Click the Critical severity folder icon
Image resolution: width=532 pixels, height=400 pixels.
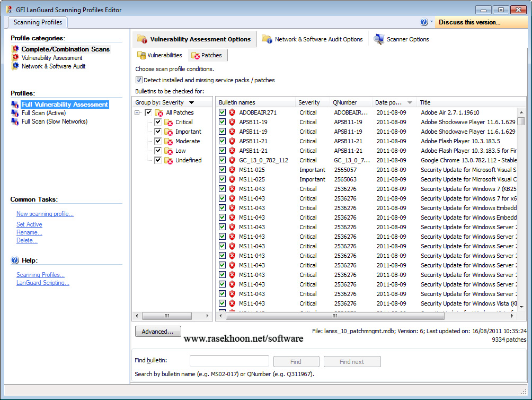[169, 122]
